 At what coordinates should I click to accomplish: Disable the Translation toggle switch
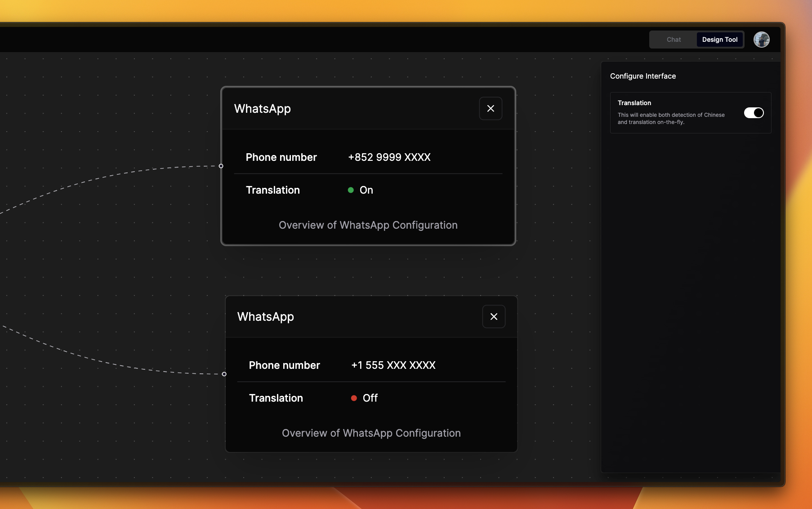[x=754, y=113]
